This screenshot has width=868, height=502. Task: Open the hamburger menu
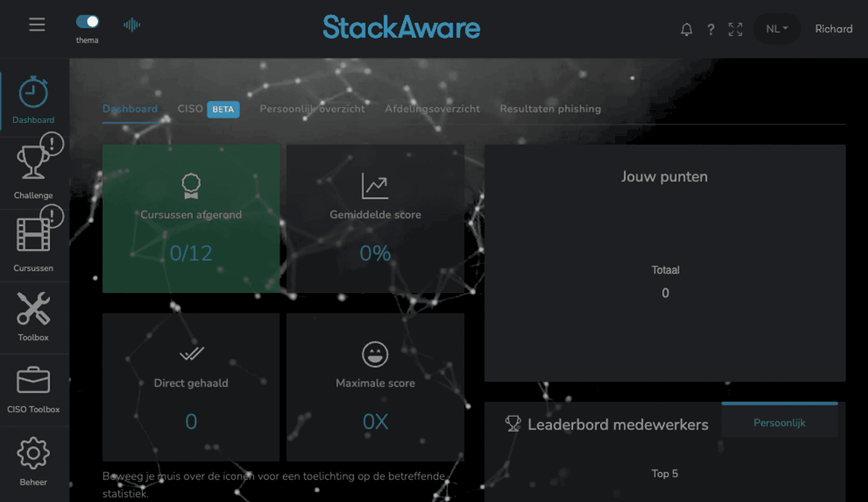point(37,24)
